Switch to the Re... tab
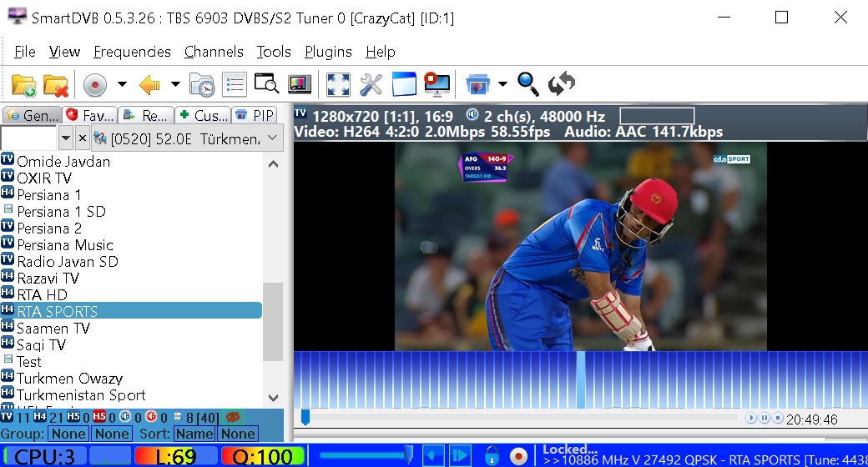 tap(147, 115)
